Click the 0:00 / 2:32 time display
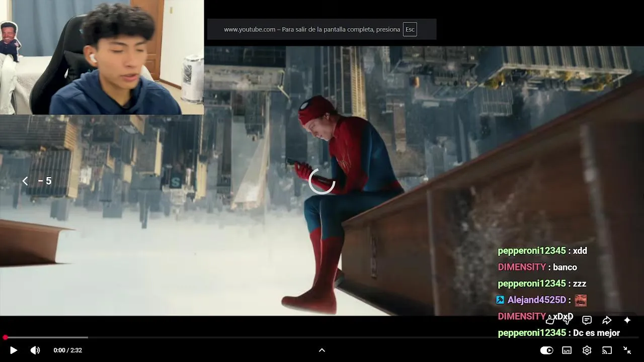This screenshot has height=362, width=644. [68, 350]
